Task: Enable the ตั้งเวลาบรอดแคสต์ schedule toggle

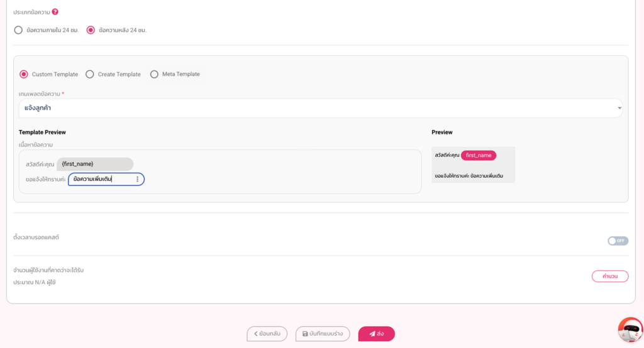Action: coord(618,241)
